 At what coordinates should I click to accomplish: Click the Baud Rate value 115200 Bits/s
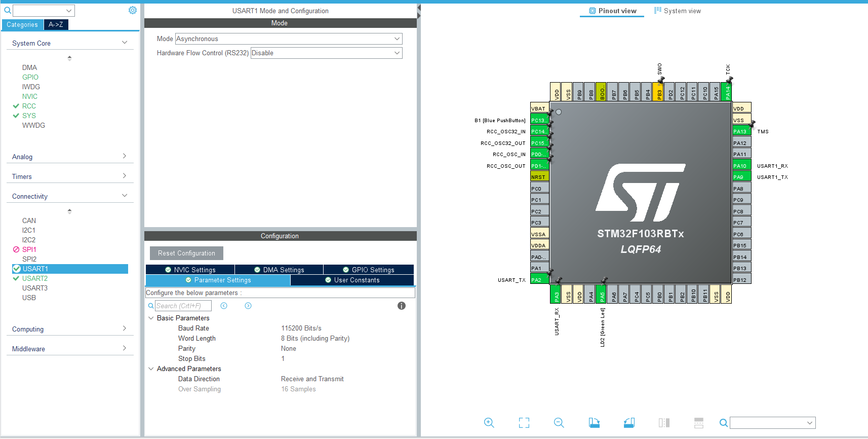click(301, 328)
